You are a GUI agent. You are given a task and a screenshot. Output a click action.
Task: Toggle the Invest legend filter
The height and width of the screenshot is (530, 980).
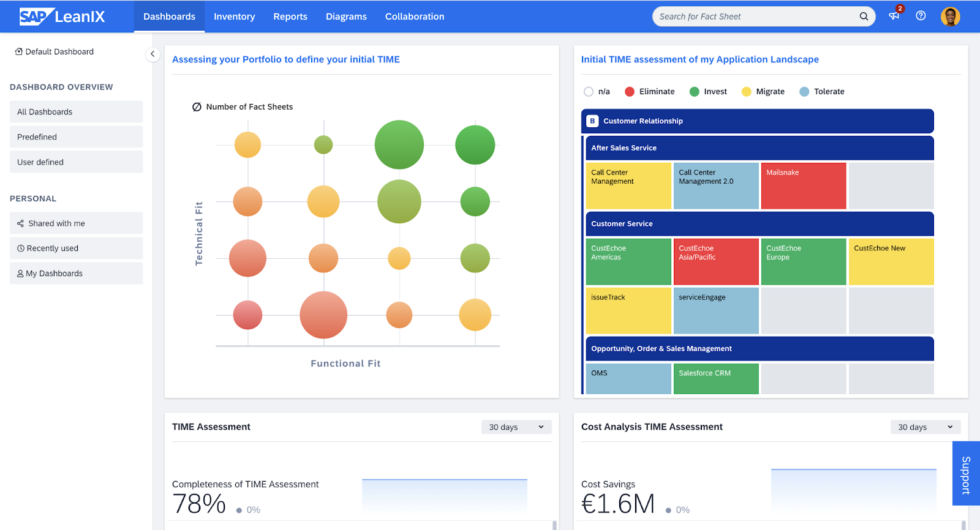(708, 92)
